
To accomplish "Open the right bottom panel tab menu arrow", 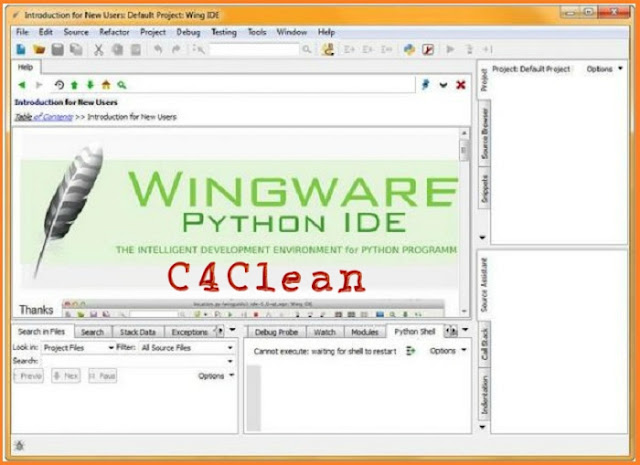I will coord(465,330).
